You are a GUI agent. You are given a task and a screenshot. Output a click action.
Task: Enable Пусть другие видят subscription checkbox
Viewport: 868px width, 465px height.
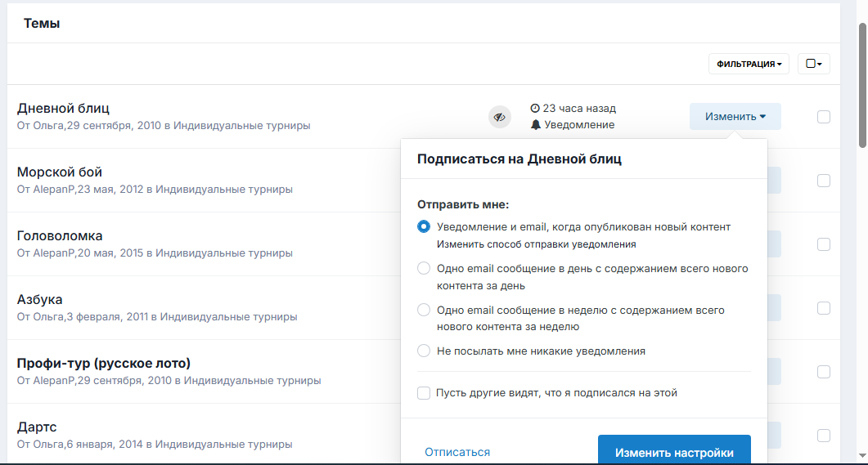click(424, 393)
